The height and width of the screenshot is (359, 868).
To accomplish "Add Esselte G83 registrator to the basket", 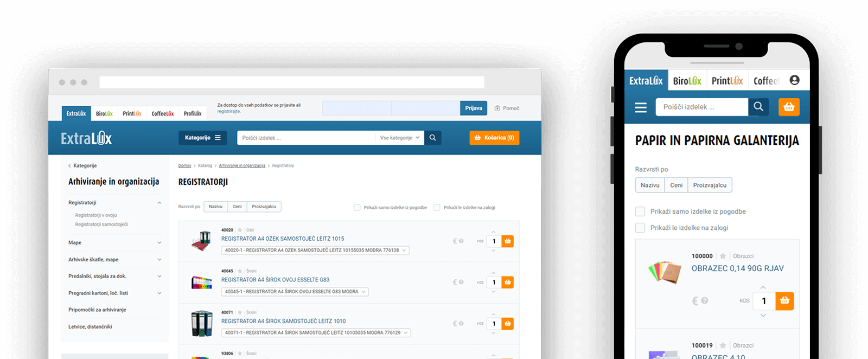I will [x=508, y=283].
